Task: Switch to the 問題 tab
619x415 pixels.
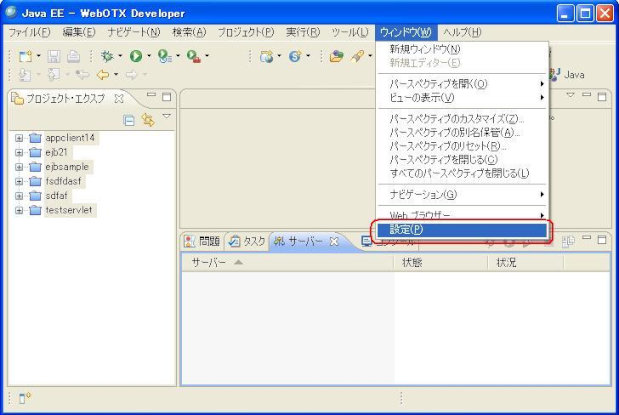Action: coord(203,241)
